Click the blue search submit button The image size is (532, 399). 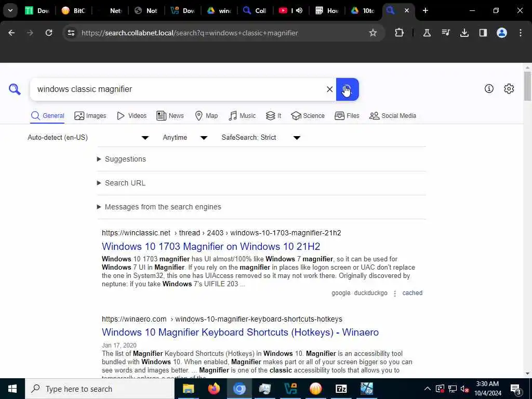coord(348,89)
